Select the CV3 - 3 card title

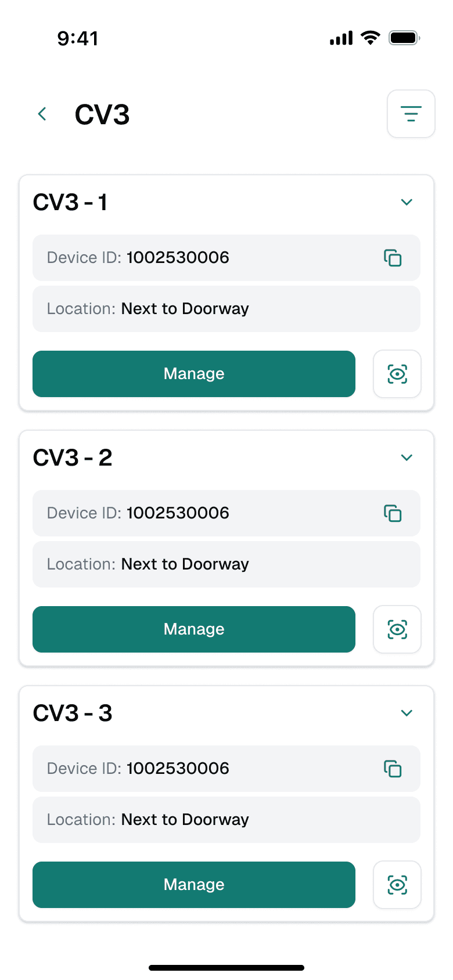coord(73,714)
